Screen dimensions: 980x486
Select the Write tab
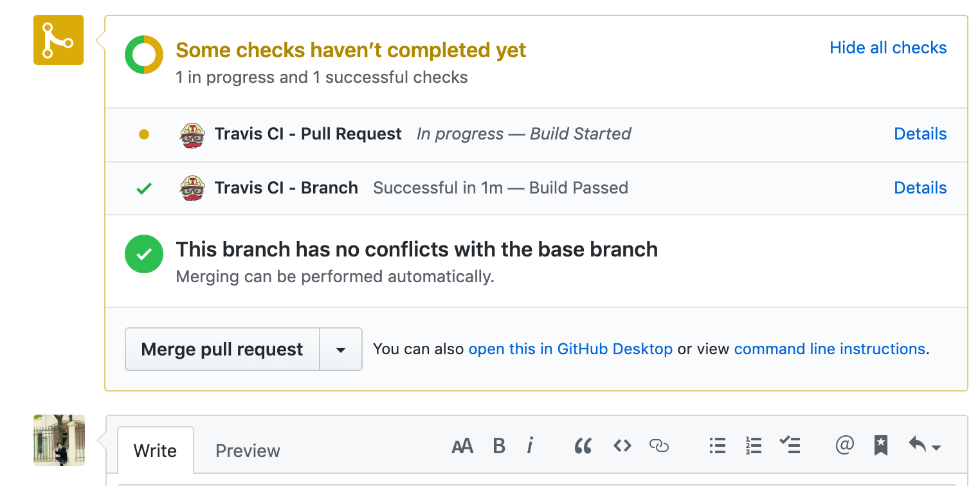point(155,451)
